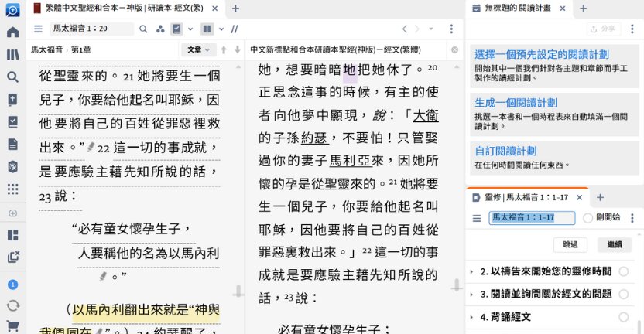Click the previous article up arrow
The width and height of the screenshot is (644, 334).
[224, 49]
